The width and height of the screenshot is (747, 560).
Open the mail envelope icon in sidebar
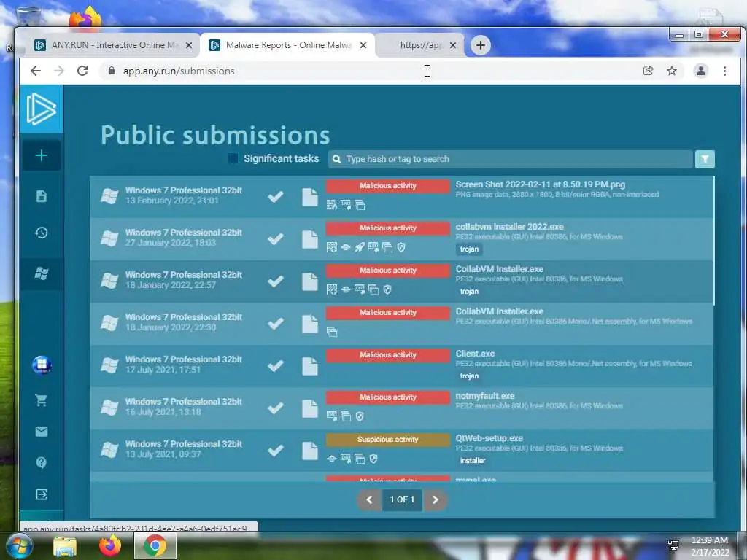[x=42, y=432]
